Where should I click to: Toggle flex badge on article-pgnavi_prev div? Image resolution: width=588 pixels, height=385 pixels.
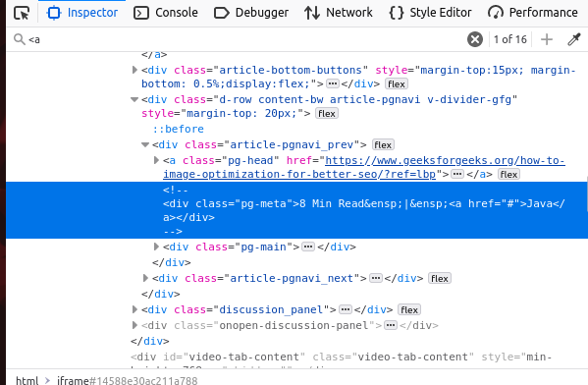[383, 144]
